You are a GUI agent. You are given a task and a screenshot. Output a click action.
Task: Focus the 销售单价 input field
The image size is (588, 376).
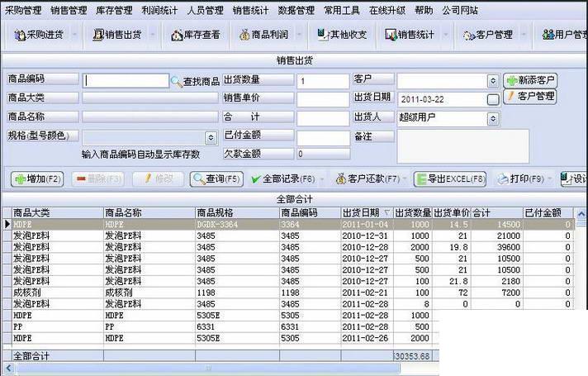pyautogui.click(x=323, y=100)
